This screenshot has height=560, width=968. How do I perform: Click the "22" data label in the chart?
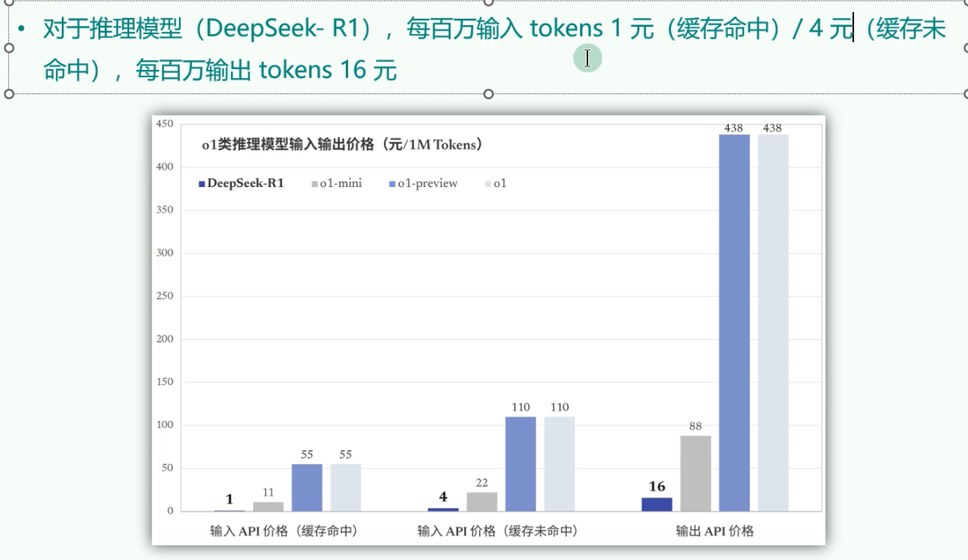[482, 483]
